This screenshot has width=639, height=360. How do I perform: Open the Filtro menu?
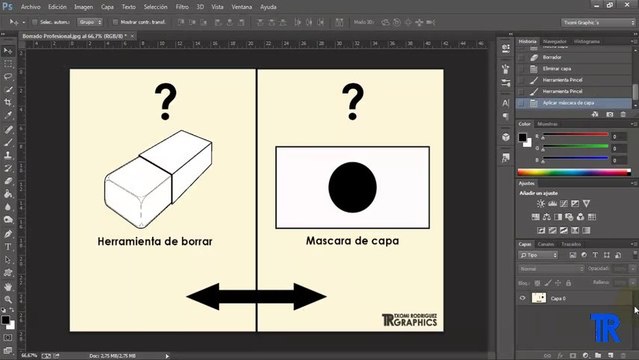point(182,7)
